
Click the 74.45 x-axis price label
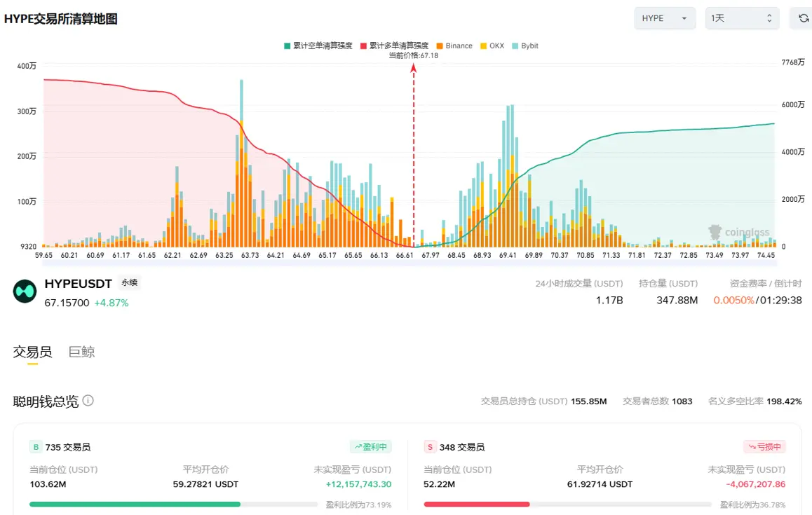766,255
